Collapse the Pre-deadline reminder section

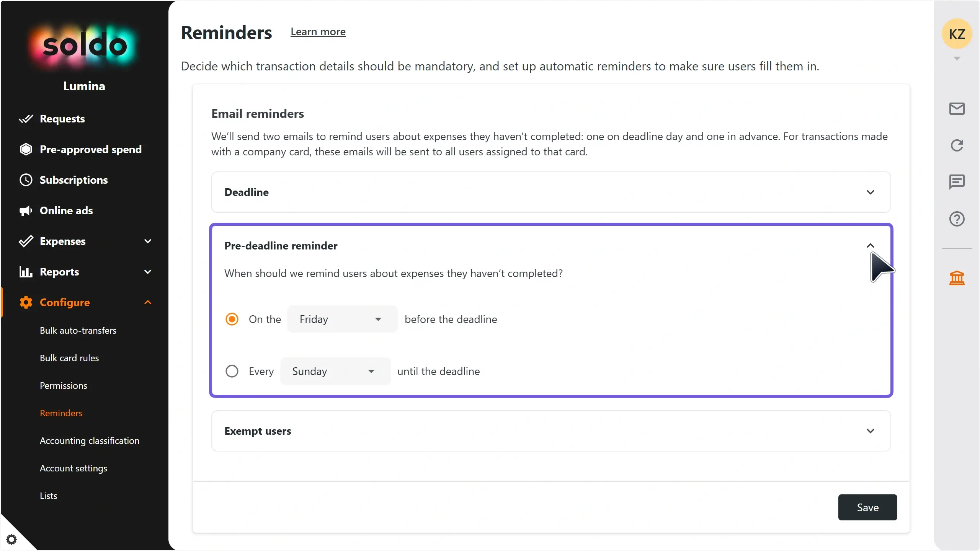coord(870,246)
